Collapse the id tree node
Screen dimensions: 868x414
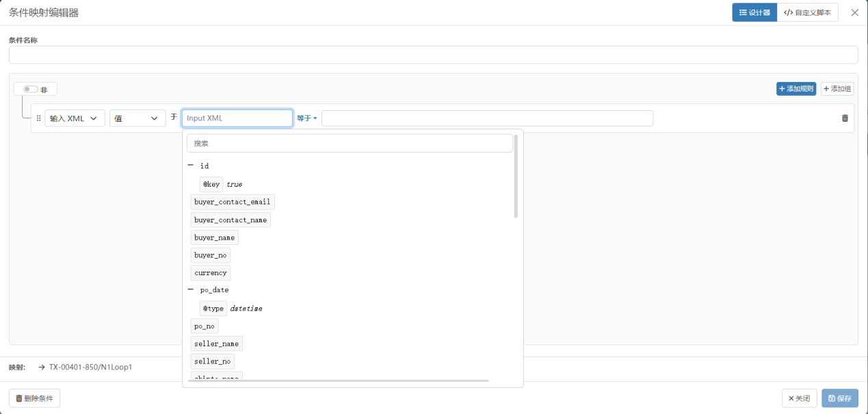point(190,166)
